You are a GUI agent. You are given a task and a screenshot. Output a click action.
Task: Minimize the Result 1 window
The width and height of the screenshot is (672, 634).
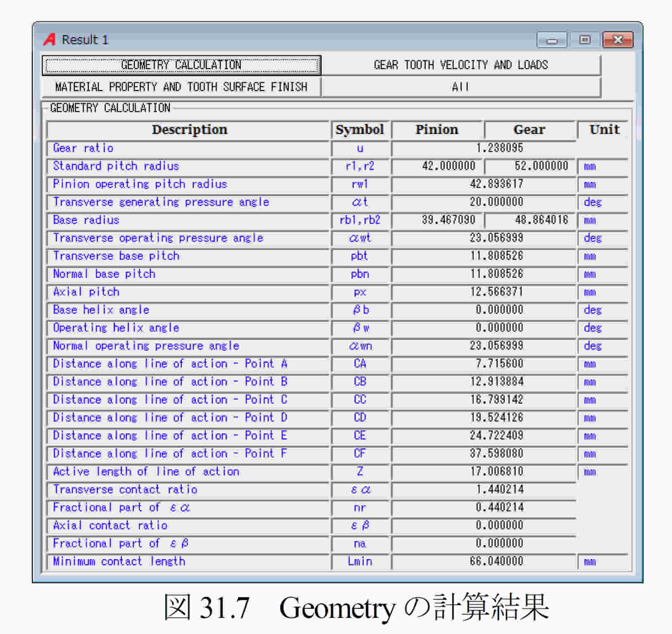(x=552, y=40)
